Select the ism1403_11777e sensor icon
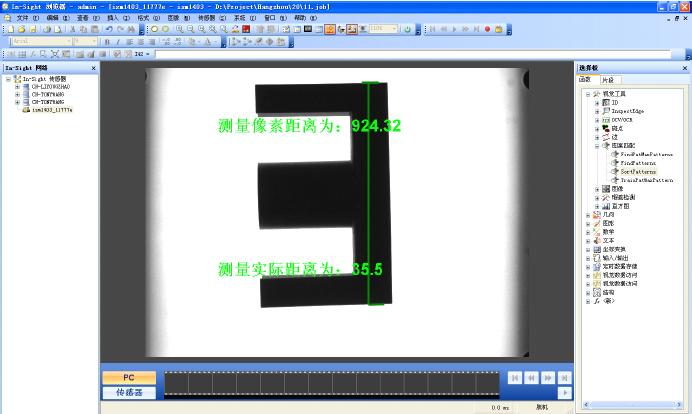Viewport: 692px width, 414px height. [26, 110]
